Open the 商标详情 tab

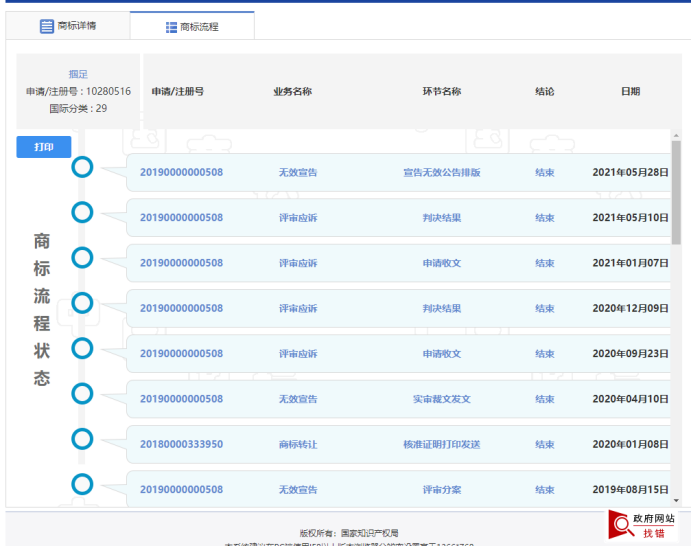[68, 26]
